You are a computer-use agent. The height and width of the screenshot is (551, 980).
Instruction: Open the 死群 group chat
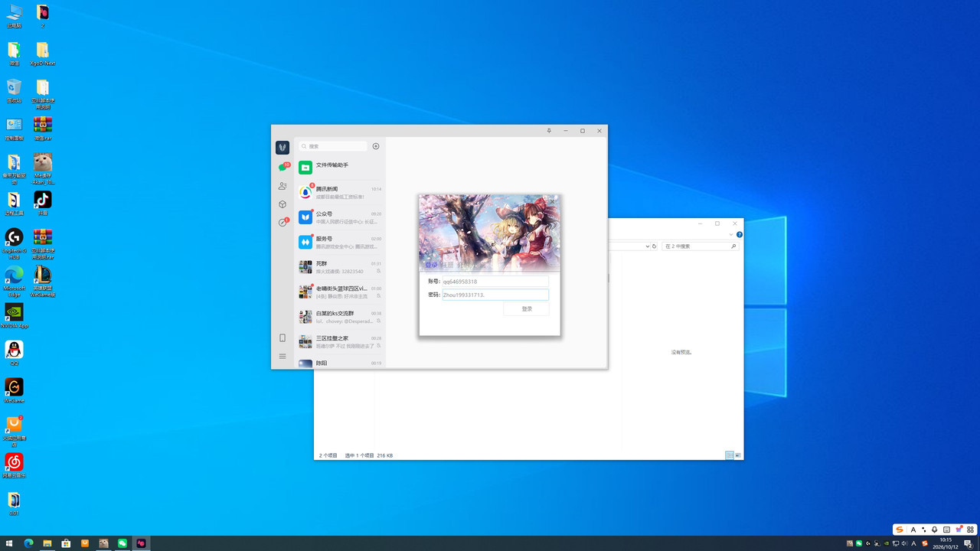tap(340, 266)
